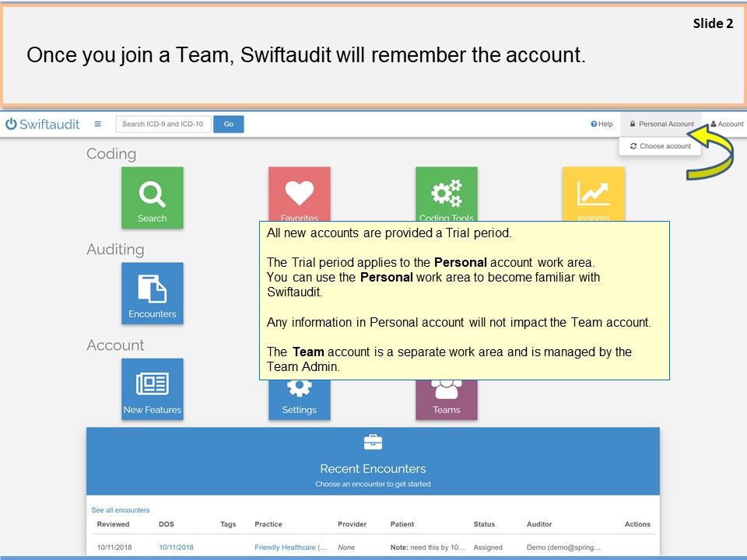
Task: Open the Account user menu
Action: coord(727,124)
